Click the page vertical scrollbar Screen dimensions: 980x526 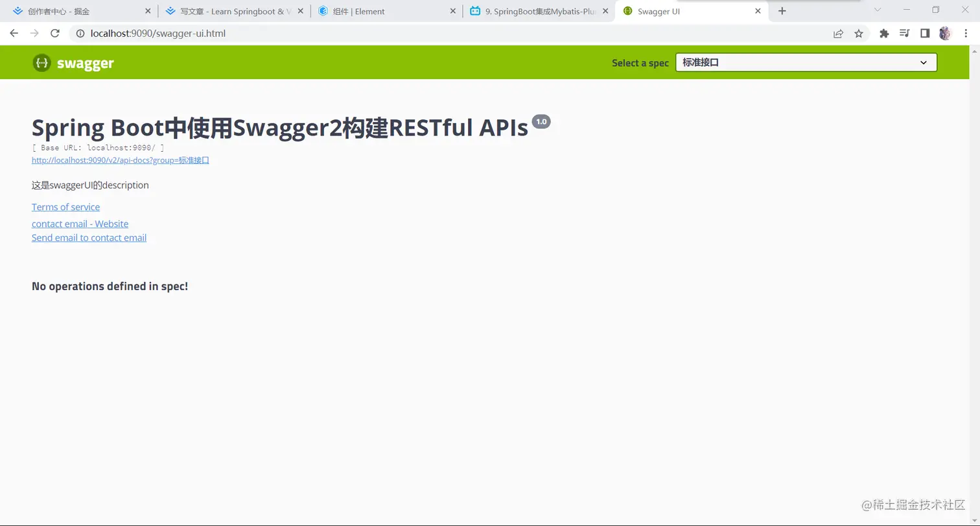click(975, 285)
